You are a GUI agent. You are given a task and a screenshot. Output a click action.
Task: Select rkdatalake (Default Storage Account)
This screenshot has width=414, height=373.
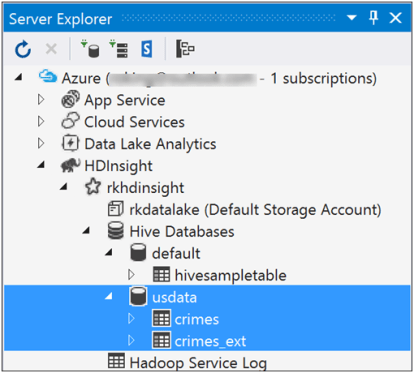click(x=255, y=210)
